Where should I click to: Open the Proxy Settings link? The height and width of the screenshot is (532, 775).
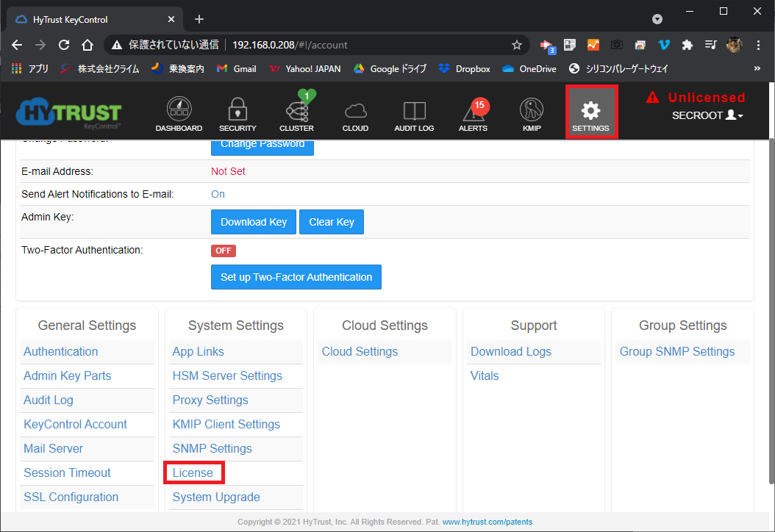210,400
